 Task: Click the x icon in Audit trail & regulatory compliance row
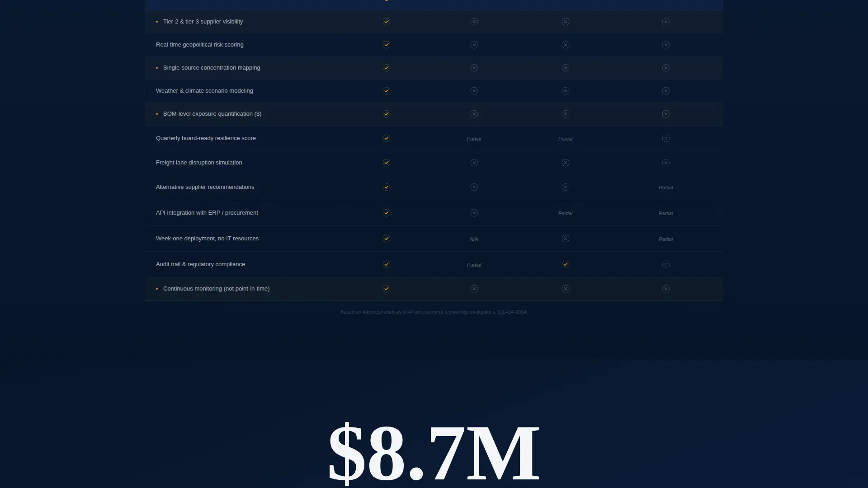coord(666,264)
